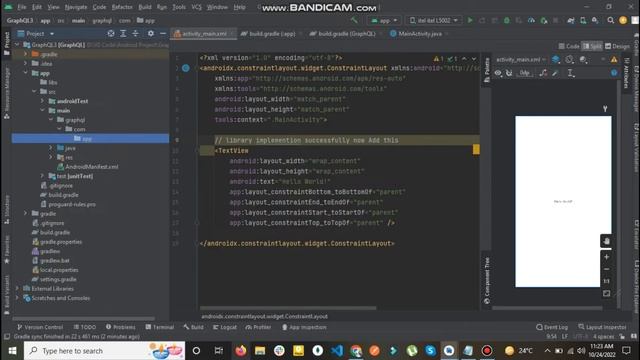Open the Logcat tool window
The height and width of the screenshot is (360, 640).
coord(225,327)
